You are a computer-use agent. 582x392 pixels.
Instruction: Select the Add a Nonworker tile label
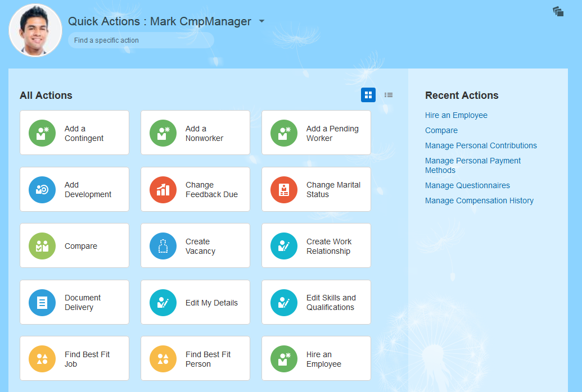tap(204, 134)
